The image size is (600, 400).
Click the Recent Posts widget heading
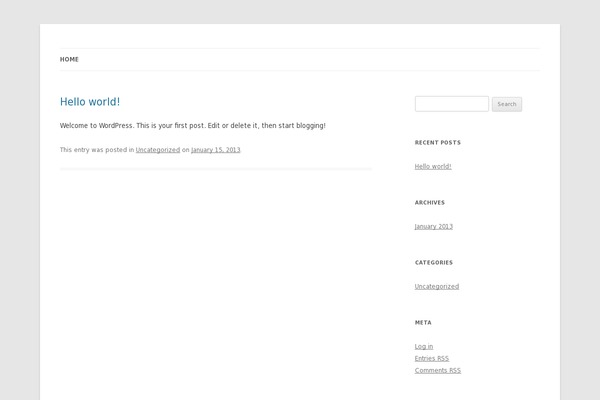pos(438,142)
